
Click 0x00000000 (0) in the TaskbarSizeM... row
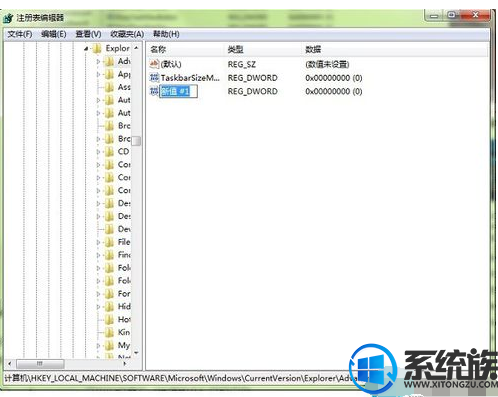tap(334, 78)
